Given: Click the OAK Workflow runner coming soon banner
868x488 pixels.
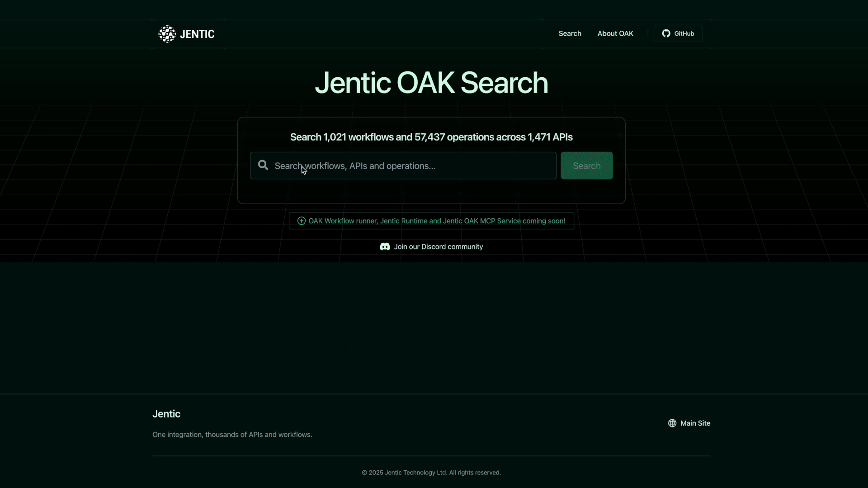Looking at the screenshot, I should pos(431,221).
